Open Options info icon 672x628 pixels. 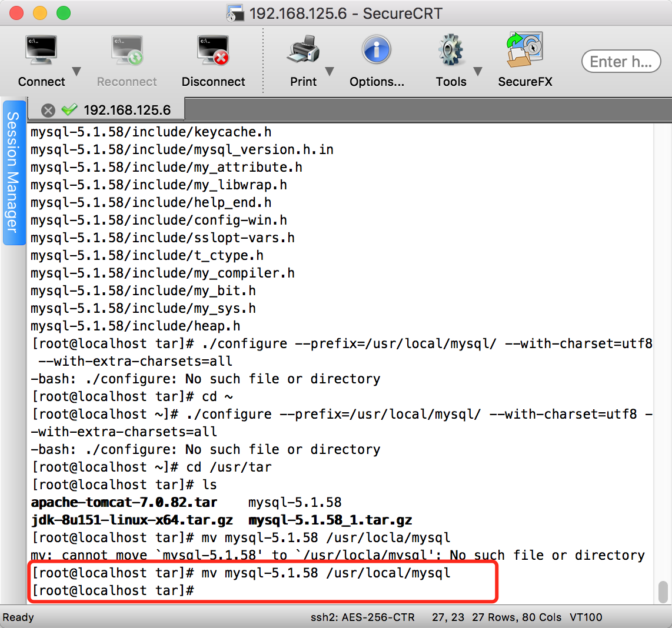click(376, 50)
